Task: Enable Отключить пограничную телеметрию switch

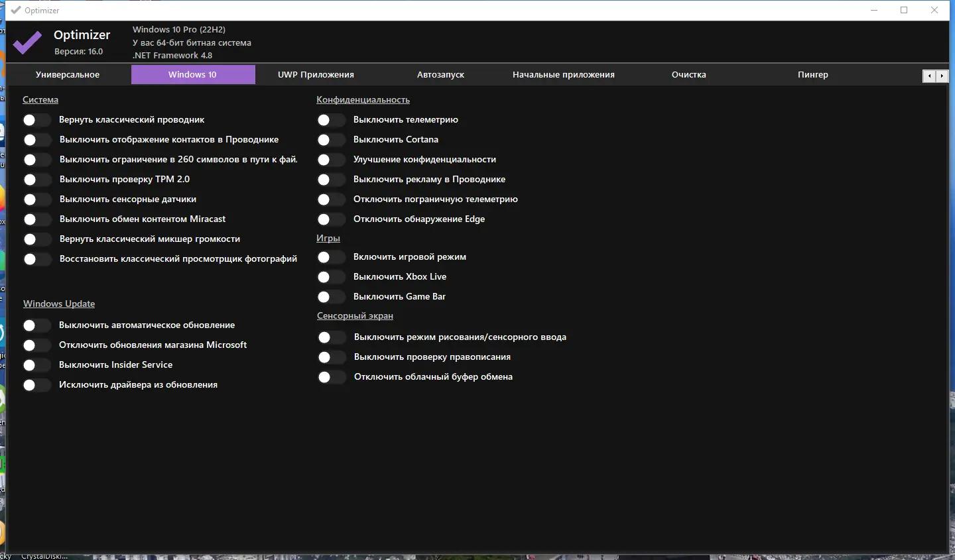Action: tap(331, 199)
